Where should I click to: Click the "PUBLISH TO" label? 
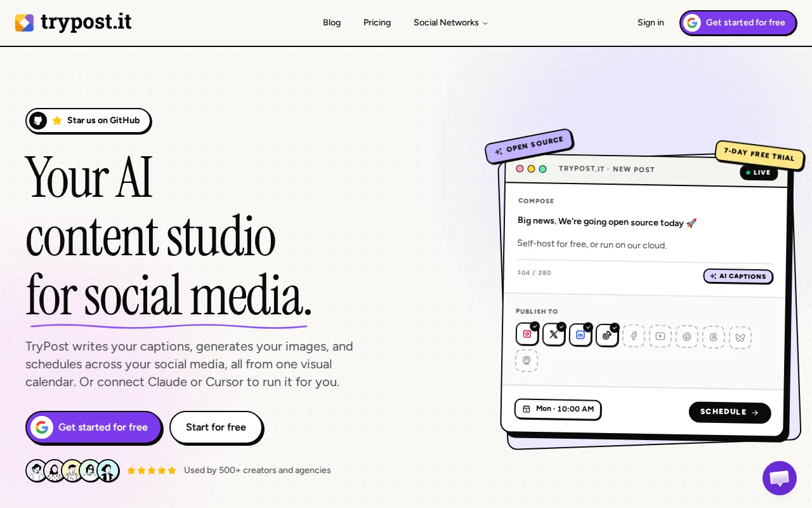click(x=537, y=311)
